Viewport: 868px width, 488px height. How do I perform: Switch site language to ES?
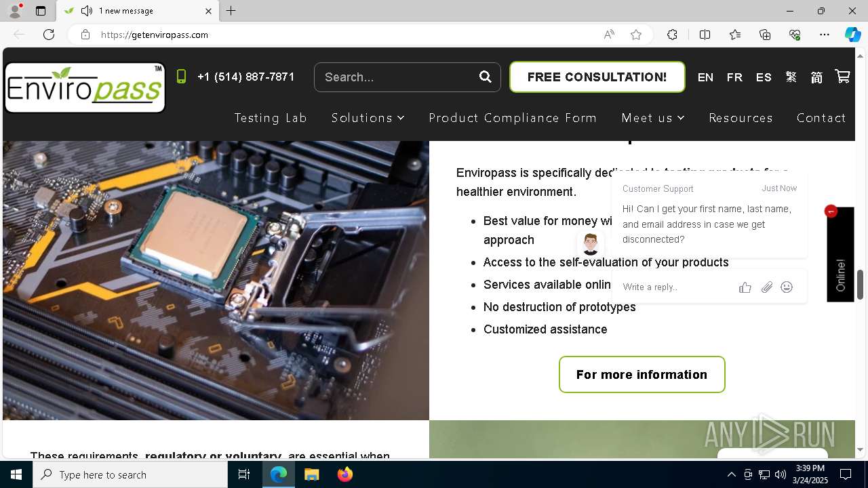click(x=764, y=77)
